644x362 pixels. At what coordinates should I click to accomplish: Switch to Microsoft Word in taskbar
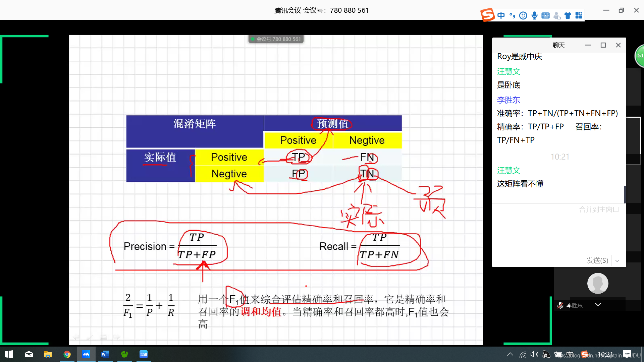point(105,354)
